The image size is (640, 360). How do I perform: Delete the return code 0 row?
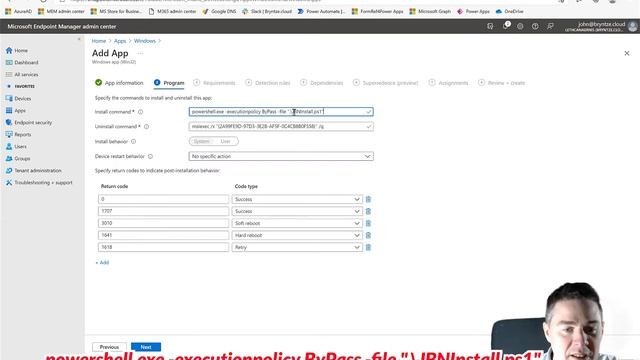tap(368, 199)
